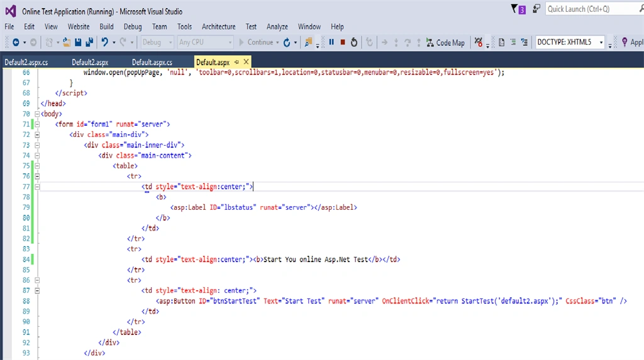Open Refresh browser dropdown arrow
Viewport: 644px width, 360px height.
[x=296, y=43]
